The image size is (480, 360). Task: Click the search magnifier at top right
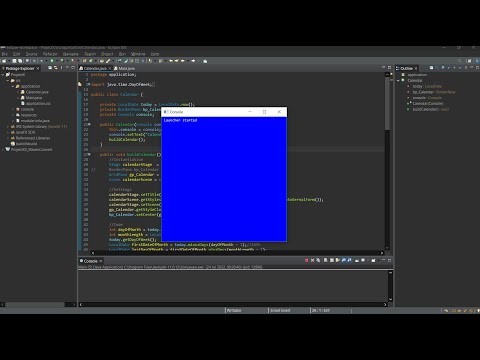[x=460, y=61]
